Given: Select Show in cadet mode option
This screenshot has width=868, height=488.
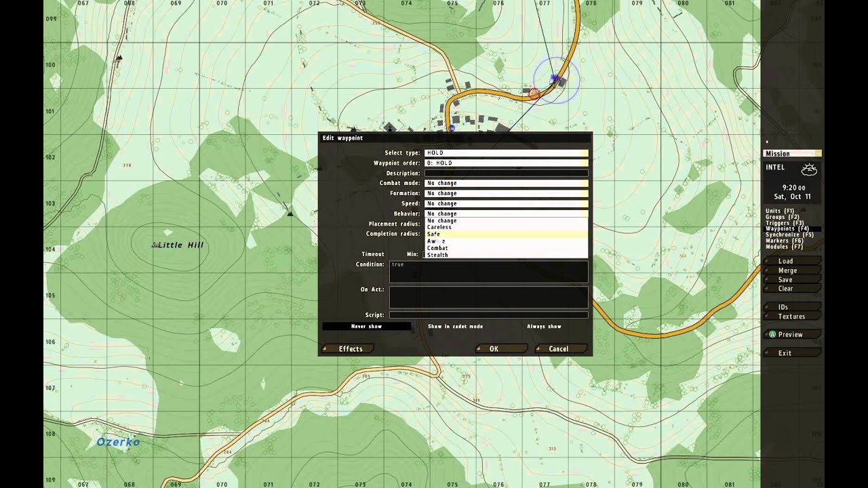Looking at the screenshot, I should click(x=456, y=327).
